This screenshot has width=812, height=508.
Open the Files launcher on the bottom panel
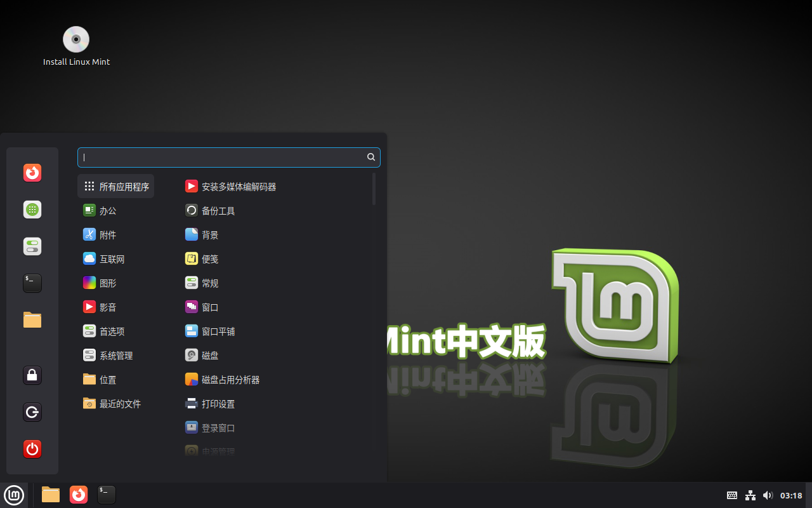tap(51, 495)
